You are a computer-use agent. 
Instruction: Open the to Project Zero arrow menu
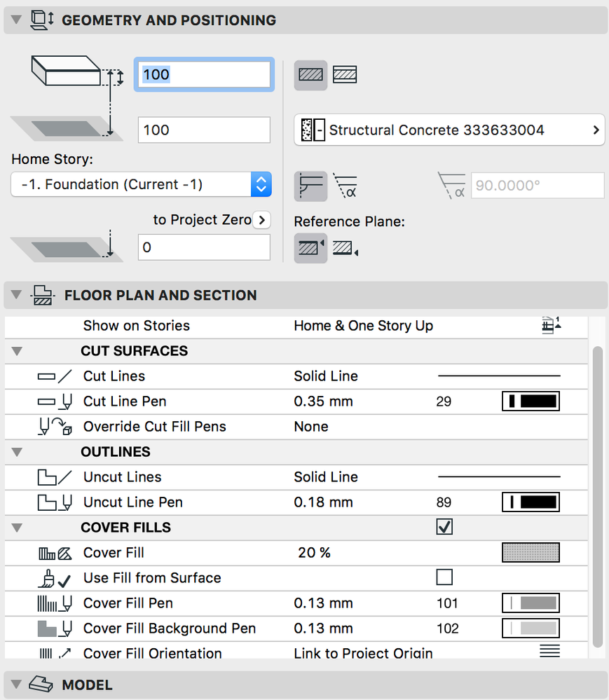click(x=261, y=219)
